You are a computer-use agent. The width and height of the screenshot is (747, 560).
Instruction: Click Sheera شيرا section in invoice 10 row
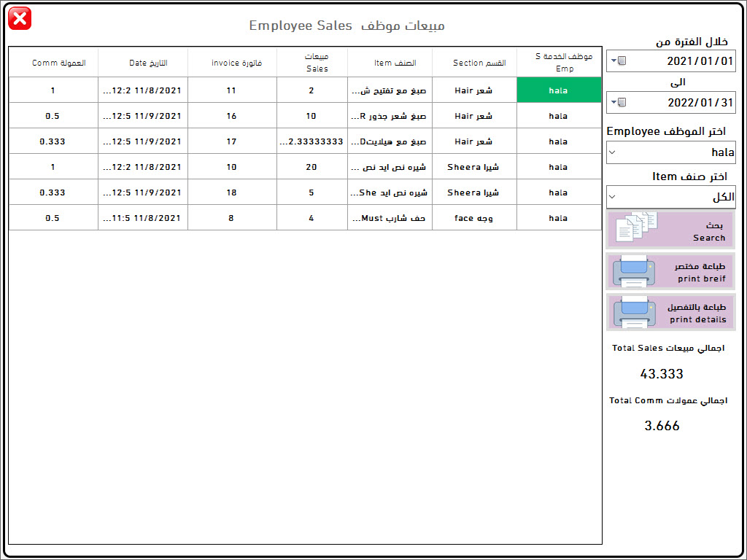(x=474, y=167)
